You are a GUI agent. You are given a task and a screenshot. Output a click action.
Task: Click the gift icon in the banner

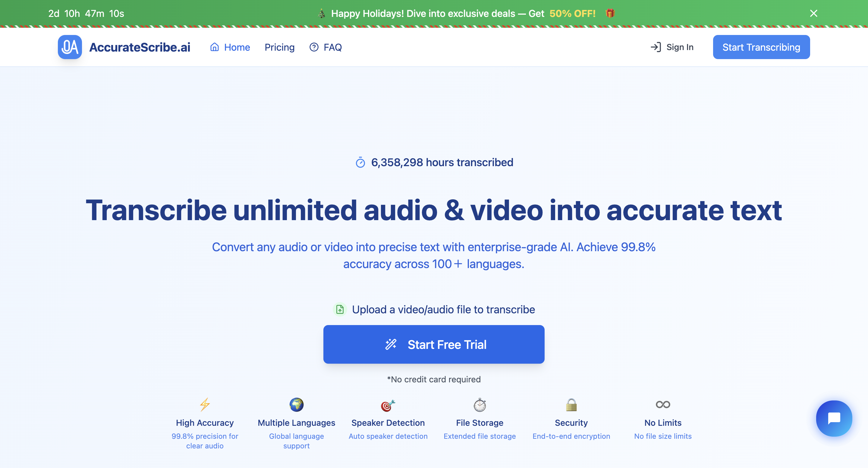coord(610,13)
